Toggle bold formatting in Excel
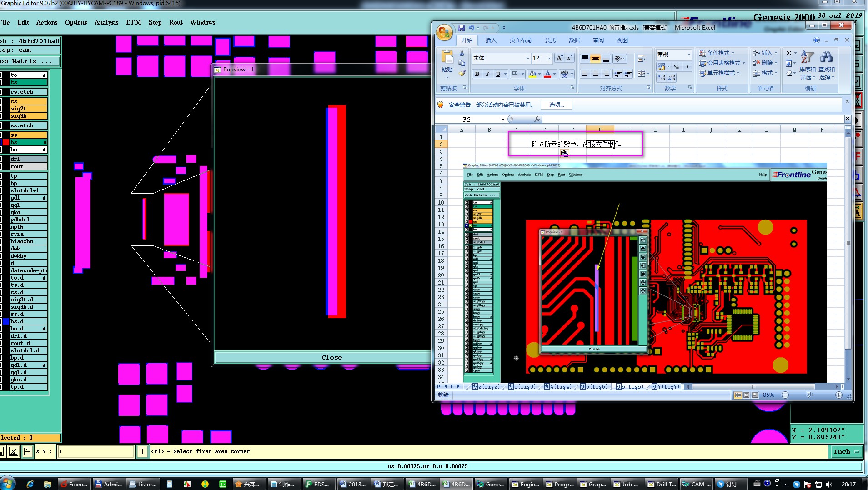The image size is (868, 490). point(477,74)
